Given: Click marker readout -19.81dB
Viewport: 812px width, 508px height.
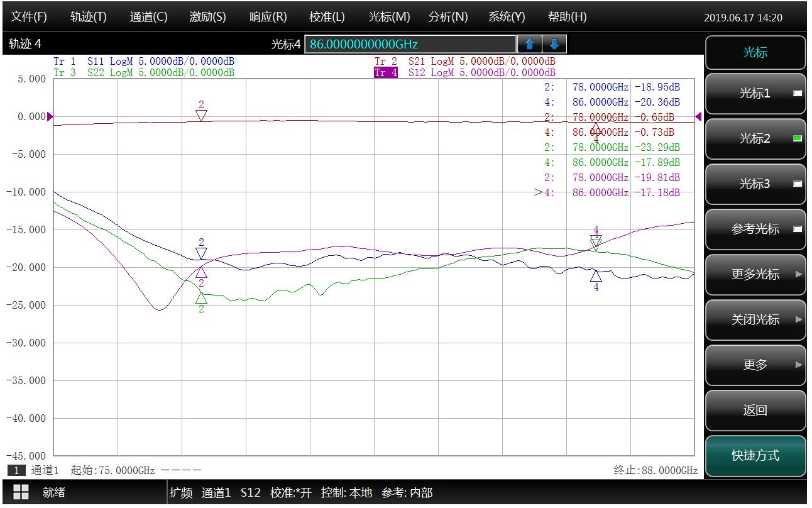Looking at the screenshot, I should click(x=657, y=177).
